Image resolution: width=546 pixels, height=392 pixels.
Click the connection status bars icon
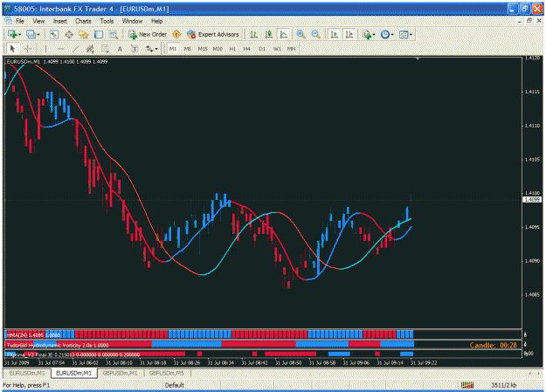[x=467, y=385]
